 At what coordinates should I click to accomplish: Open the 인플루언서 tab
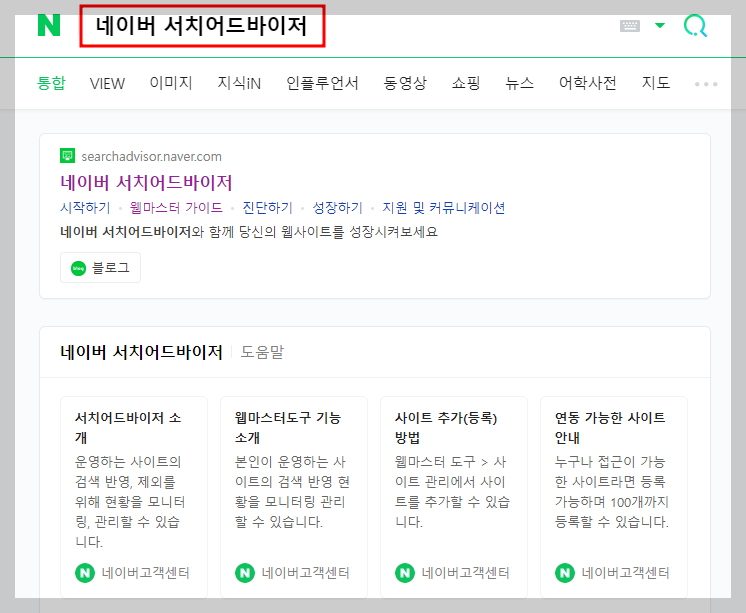click(322, 83)
